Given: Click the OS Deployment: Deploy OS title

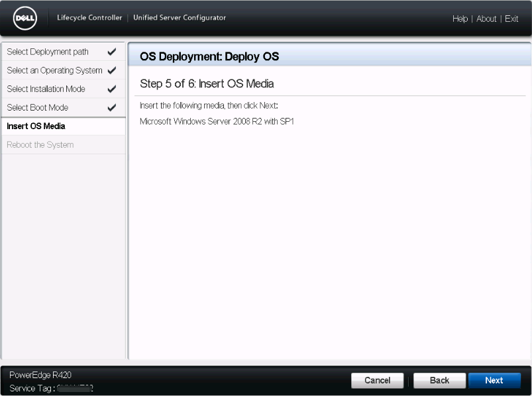Looking at the screenshot, I should pos(209,57).
